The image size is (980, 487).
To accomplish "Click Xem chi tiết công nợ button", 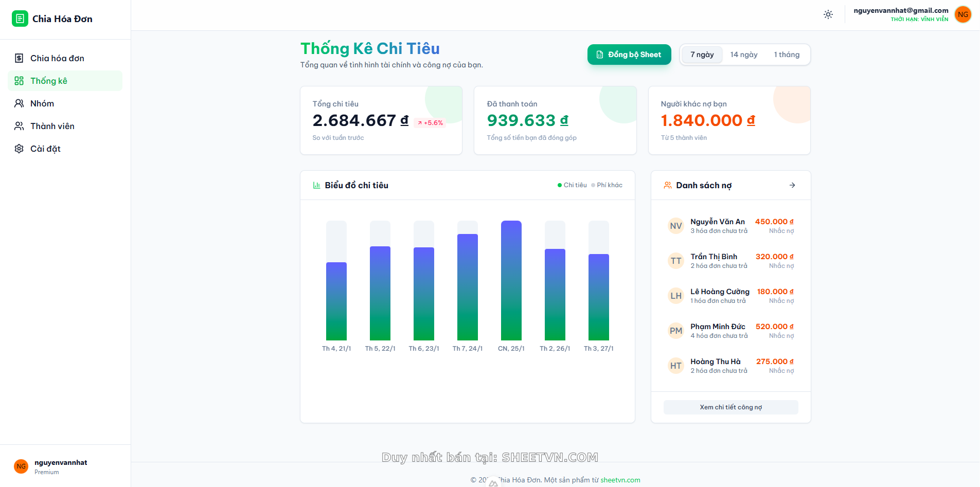I will pos(730,407).
